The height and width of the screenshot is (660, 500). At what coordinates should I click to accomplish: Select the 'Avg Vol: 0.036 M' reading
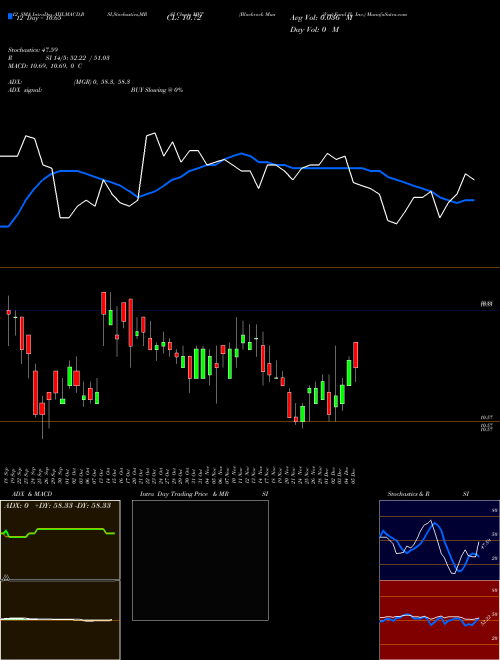(321, 18)
